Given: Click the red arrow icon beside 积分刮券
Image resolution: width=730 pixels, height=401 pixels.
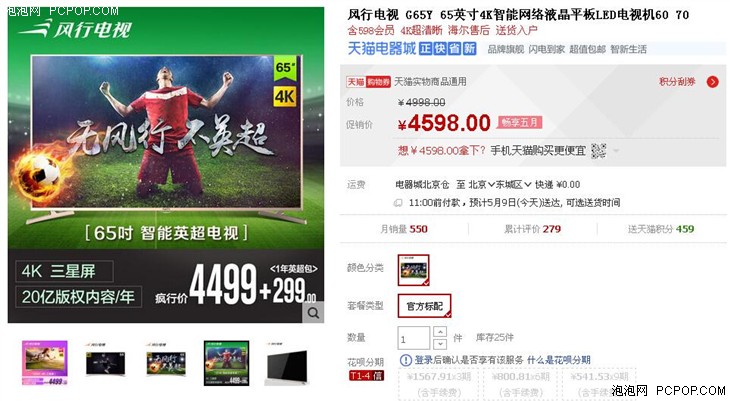Looking at the screenshot, I should tap(712, 82).
